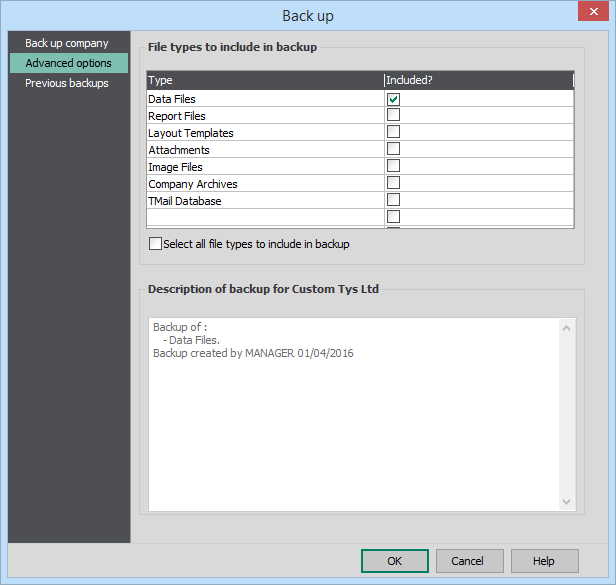Select the Report Files row label
Screen dimensions: 616x585
tap(177, 116)
